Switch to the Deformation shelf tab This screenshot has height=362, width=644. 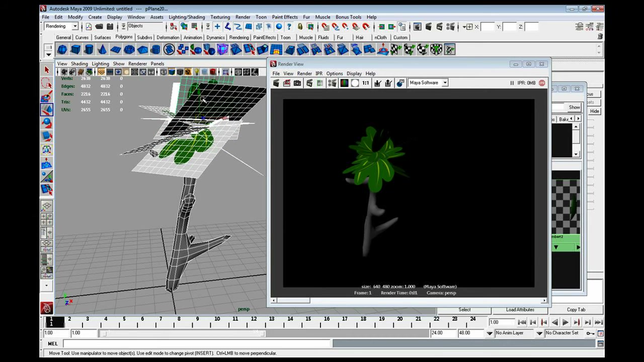[168, 37]
